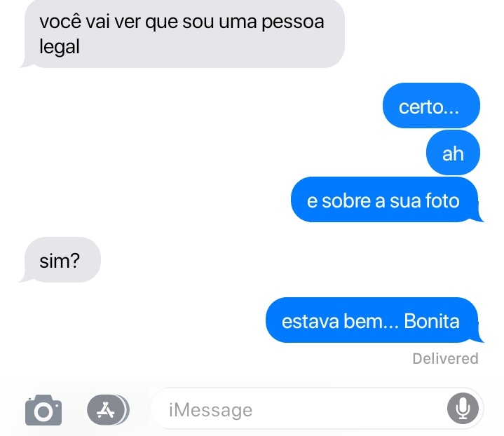Screen dimensions: 504x436
Task: Click the word 'pessoa' in gray bubble
Action: 292,22
